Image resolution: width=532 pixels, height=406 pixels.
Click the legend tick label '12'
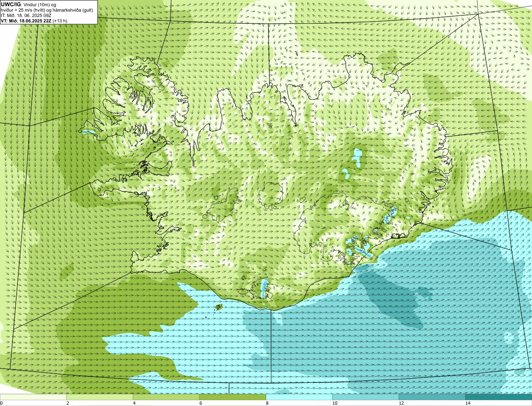[x=401, y=403]
